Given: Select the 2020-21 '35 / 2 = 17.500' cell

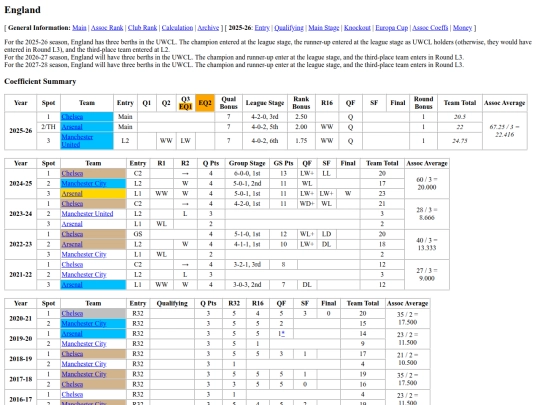Looking at the screenshot, I should tap(407, 319).
